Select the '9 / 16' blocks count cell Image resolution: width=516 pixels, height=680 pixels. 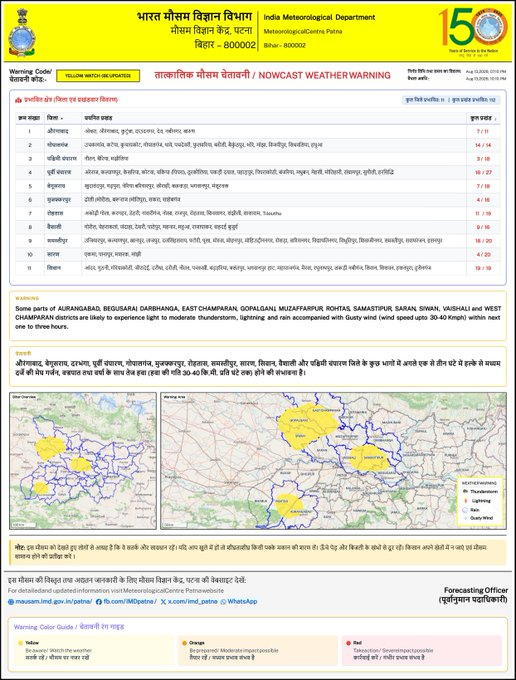(483, 227)
